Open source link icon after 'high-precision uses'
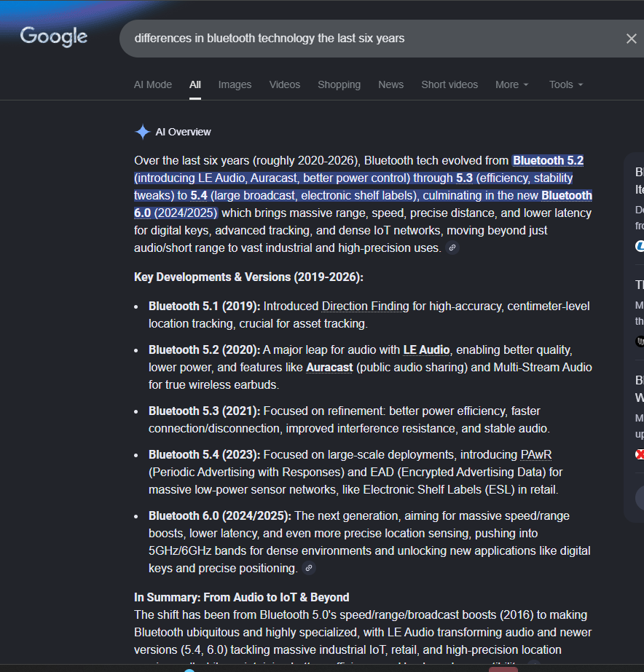Image resolution: width=644 pixels, height=672 pixels. coord(452,248)
